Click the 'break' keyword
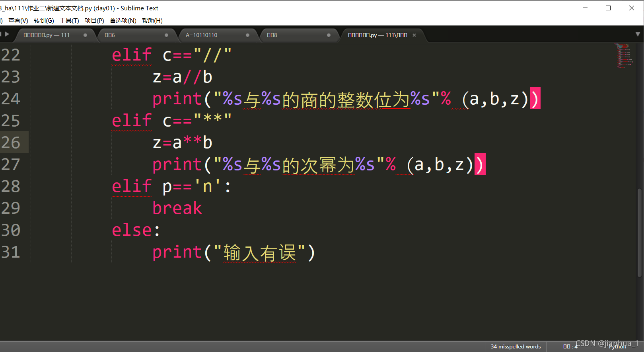Image resolution: width=644 pixels, height=352 pixels. click(177, 208)
